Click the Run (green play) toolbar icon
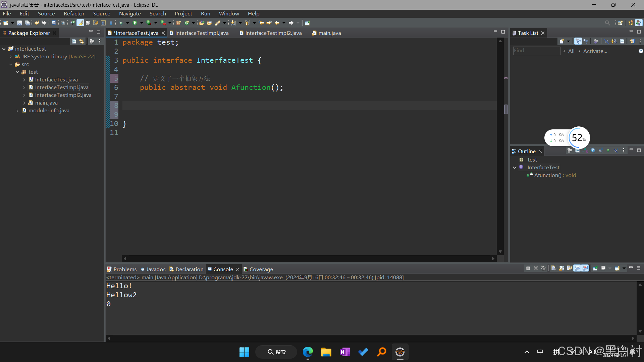This screenshot has height=362, width=644. point(135,23)
